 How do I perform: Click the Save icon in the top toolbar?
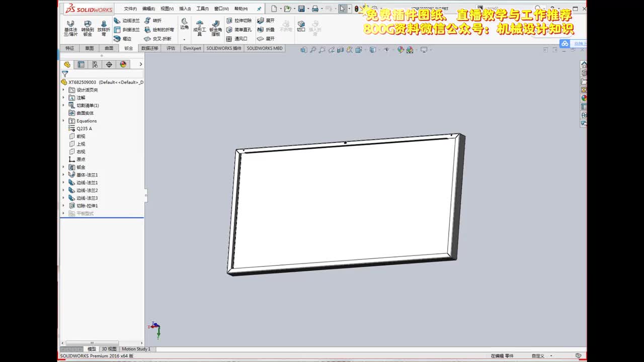[301, 9]
